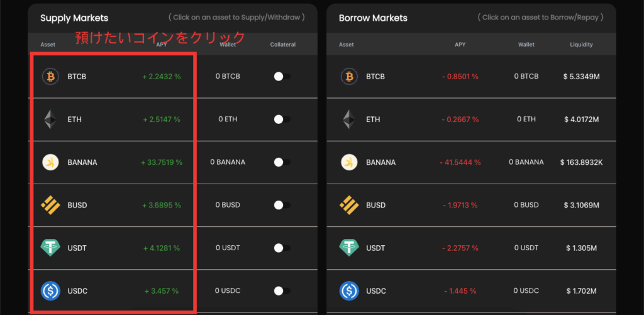Enable BTCB as collateral
The height and width of the screenshot is (315, 644).
[x=282, y=77]
